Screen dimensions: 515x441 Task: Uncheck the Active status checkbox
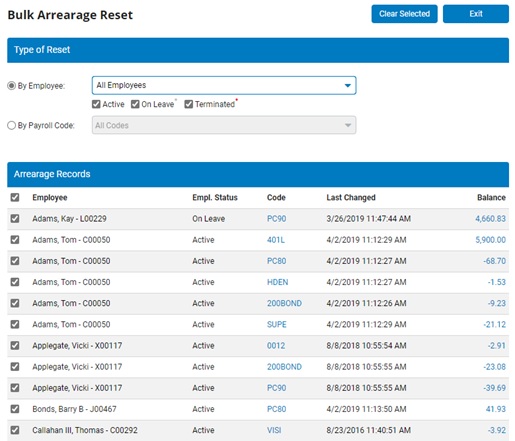coord(96,104)
